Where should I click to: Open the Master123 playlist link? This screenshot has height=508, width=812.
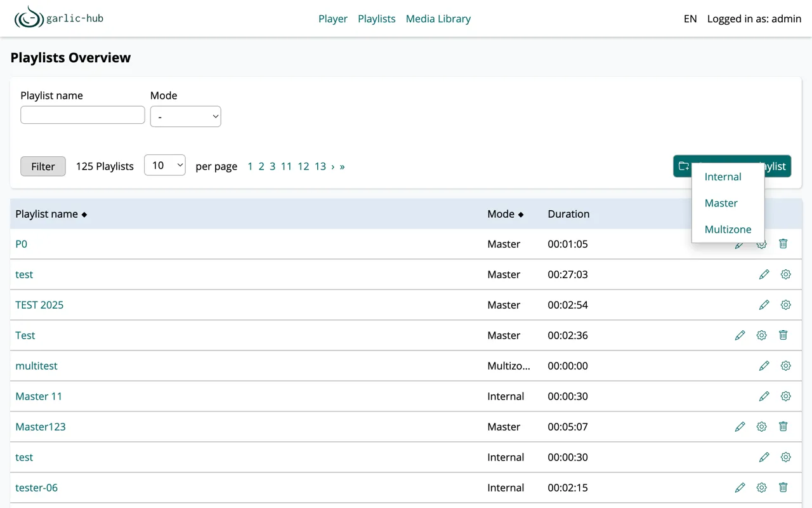click(x=41, y=427)
